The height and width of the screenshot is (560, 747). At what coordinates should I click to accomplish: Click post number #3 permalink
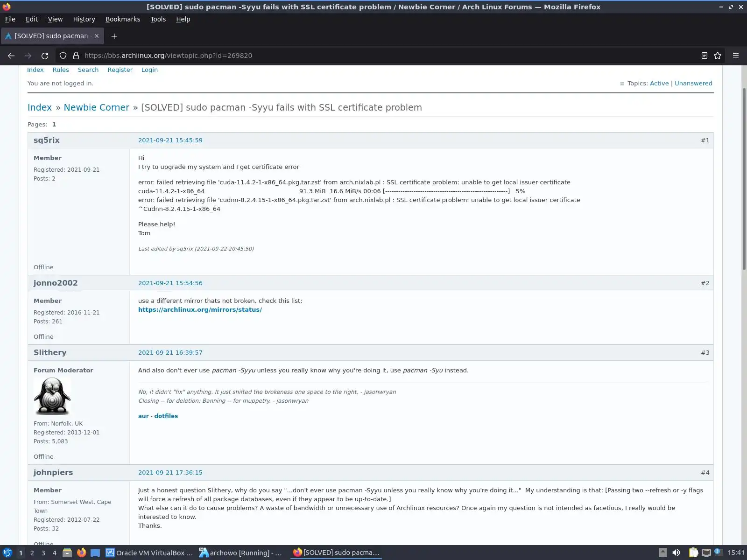705,353
